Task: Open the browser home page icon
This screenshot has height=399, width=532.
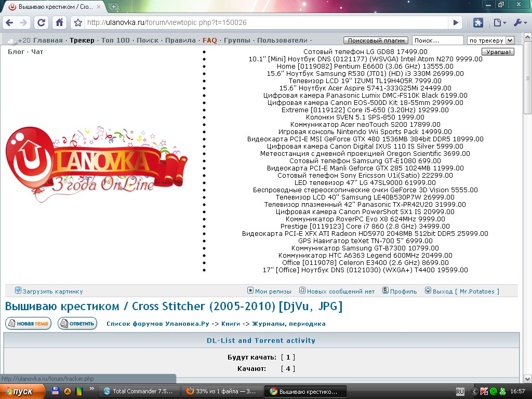Action: [x=59, y=23]
